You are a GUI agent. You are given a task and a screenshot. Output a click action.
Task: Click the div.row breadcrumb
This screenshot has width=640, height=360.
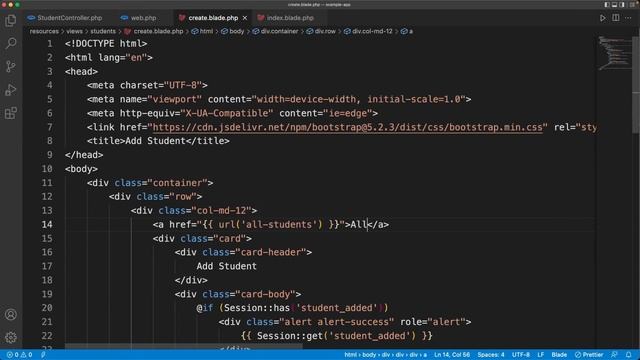coord(321,31)
